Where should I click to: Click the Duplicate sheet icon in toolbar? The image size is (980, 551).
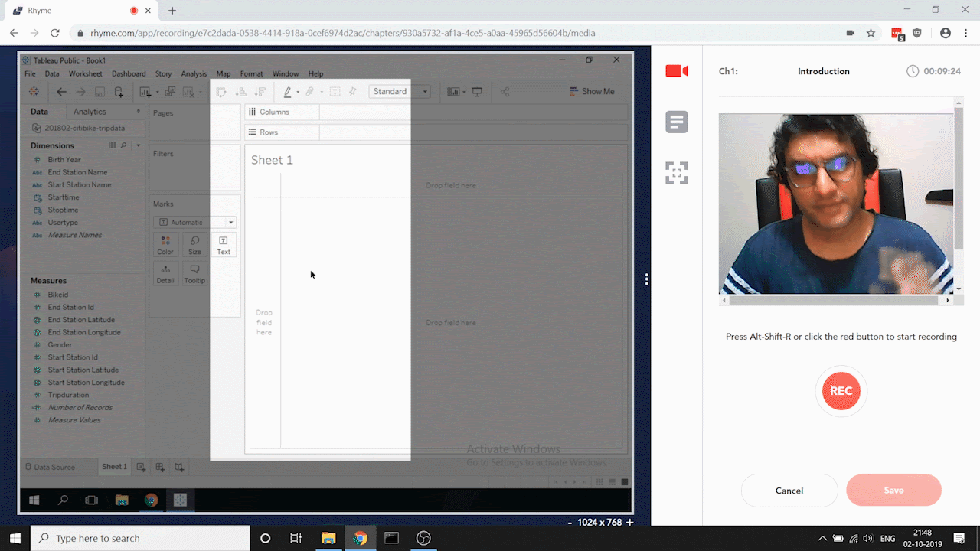coord(170,92)
